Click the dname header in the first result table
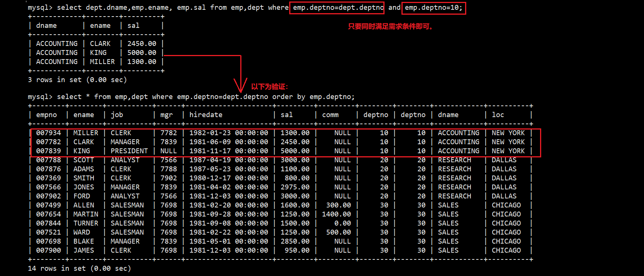Viewport: 644px width, 276px height. [x=47, y=26]
